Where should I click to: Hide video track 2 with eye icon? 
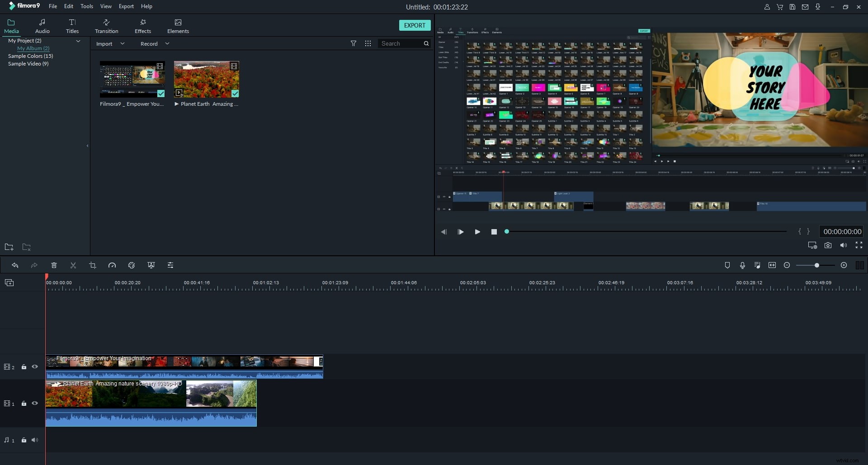point(35,367)
